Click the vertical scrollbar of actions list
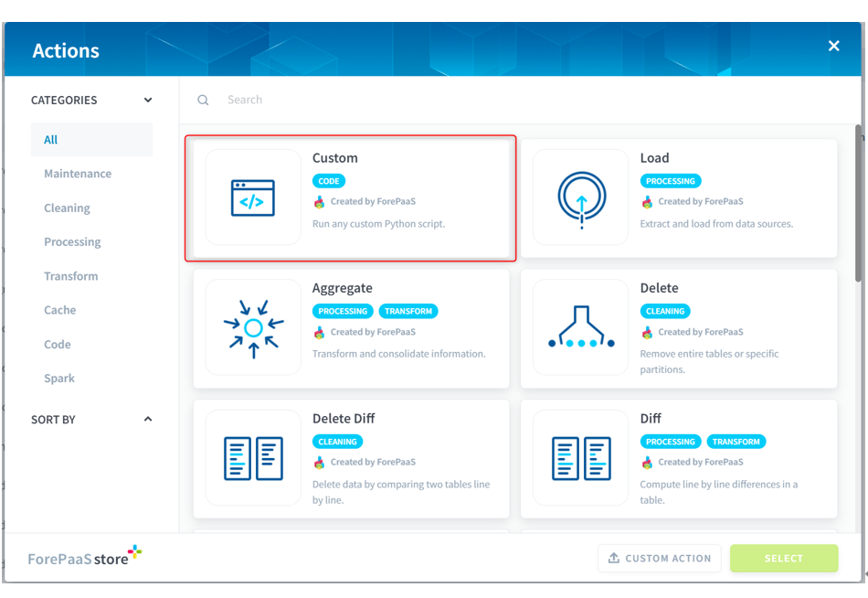 [859, 203]
